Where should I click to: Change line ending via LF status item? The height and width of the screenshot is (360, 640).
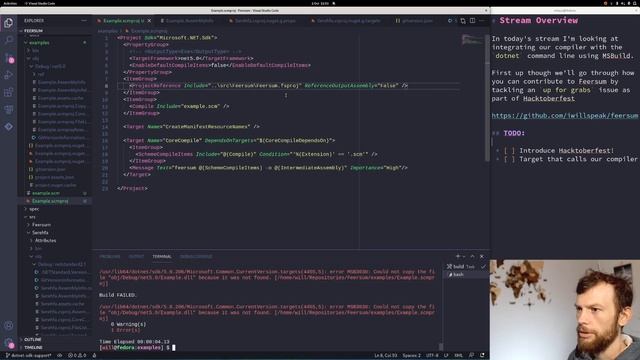pyautogui.click(x=446, y=356)
